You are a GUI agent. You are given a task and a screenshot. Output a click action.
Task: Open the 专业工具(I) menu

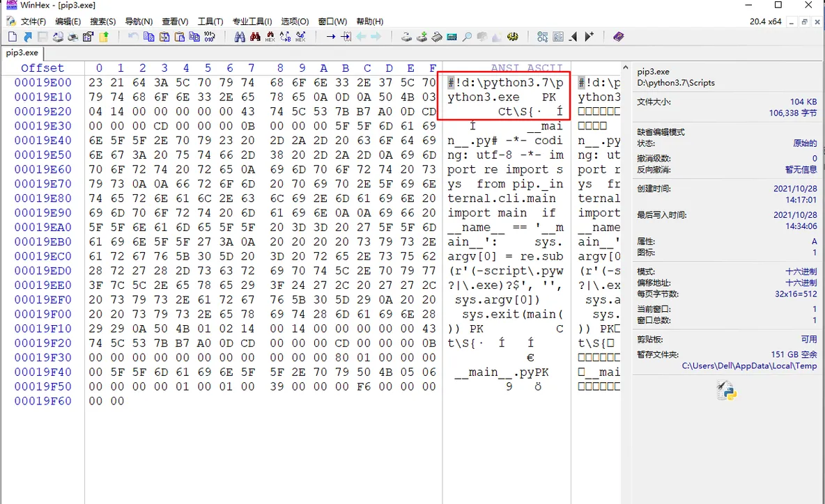252,22
